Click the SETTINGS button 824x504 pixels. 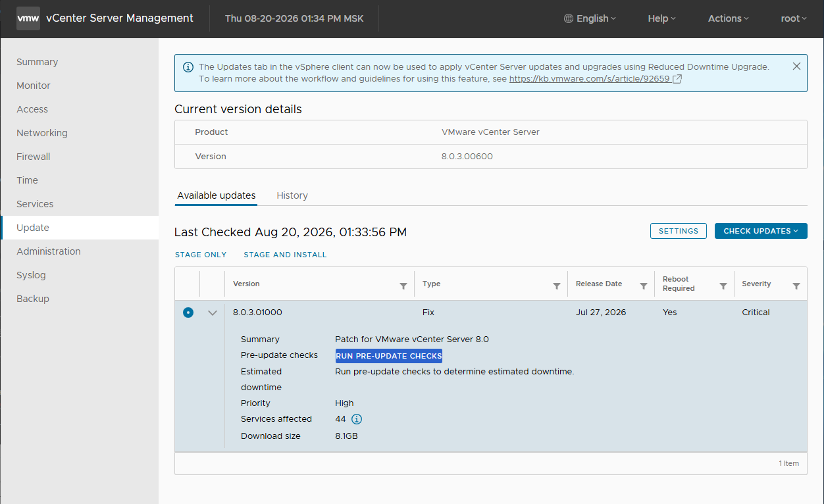[x=679, y=231]
